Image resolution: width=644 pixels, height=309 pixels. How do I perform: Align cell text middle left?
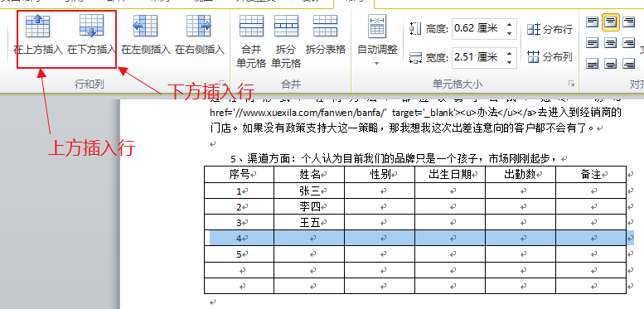point(592,43)
